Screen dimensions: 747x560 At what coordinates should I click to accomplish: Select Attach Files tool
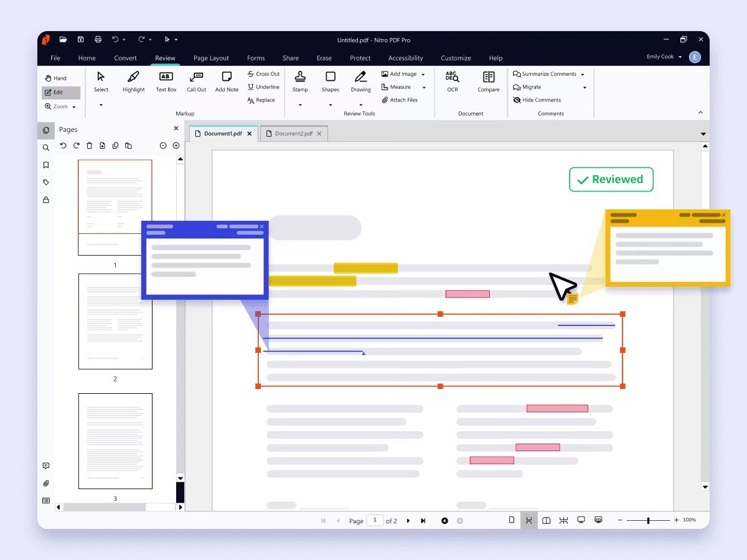pyautogui.click(x=400, y=100)
